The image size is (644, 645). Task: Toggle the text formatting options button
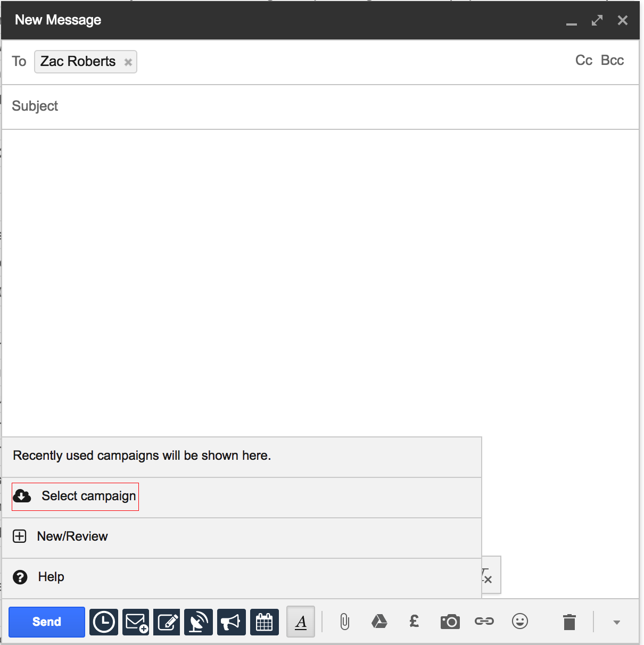(301, 622)
